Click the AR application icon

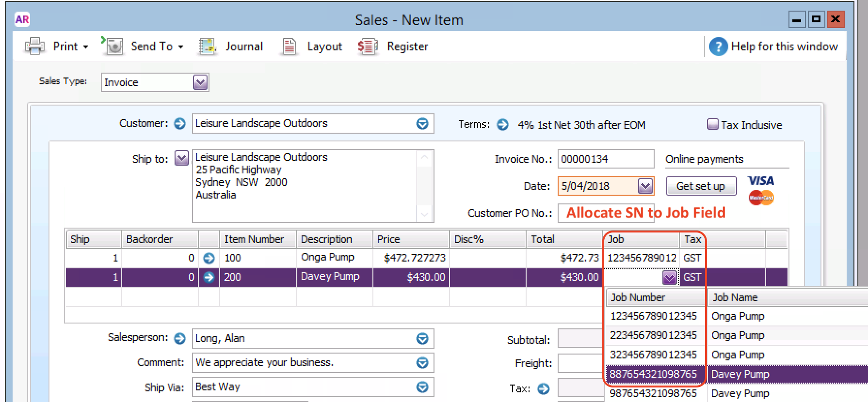point(22,19)
